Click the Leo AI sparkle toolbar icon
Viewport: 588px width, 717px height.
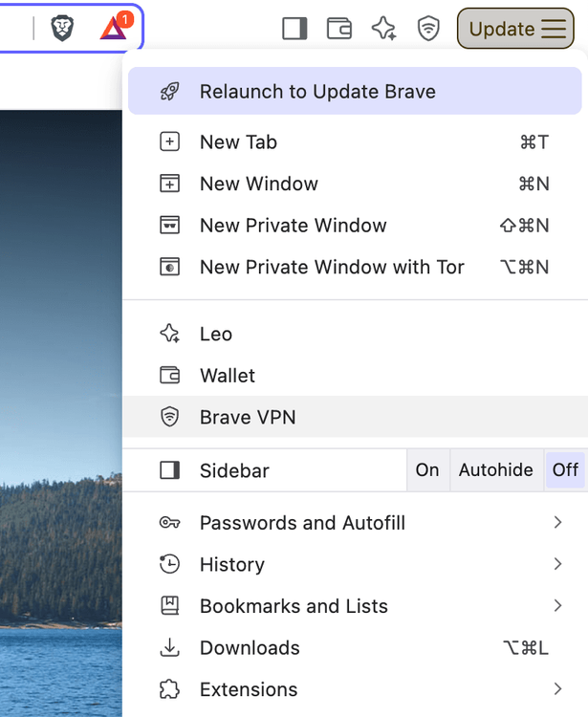click(383, 29)
